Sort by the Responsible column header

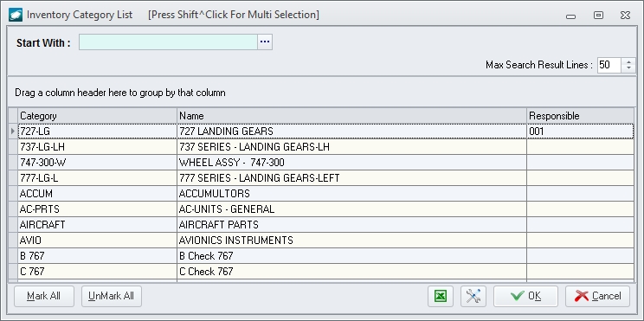tap(580, 116)
